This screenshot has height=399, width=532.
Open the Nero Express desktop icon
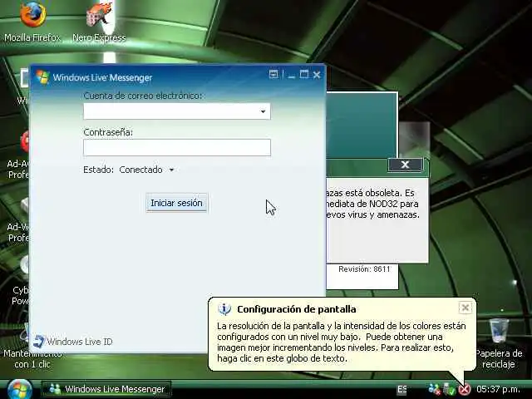pyautogui.click(x=99, y=22)
